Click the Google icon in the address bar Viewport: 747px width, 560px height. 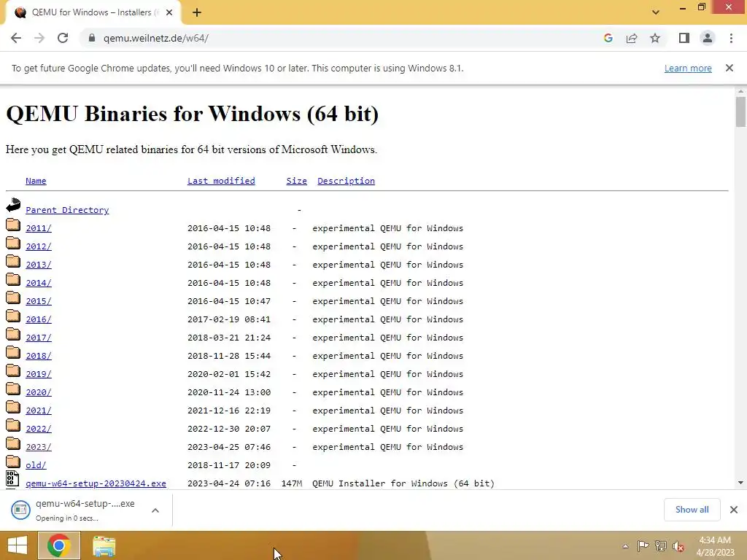click(x=608, y=38)
